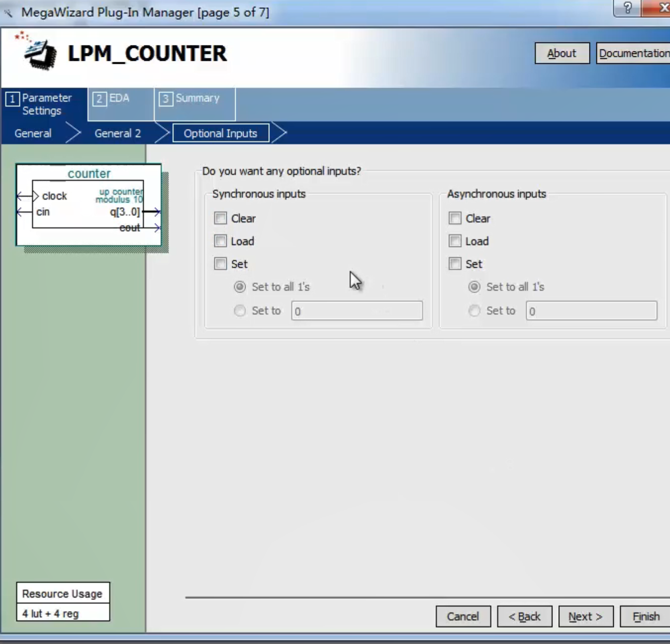Enable synchronous Load input
This screenshot has width=670, height=644.
coord(220,241)
